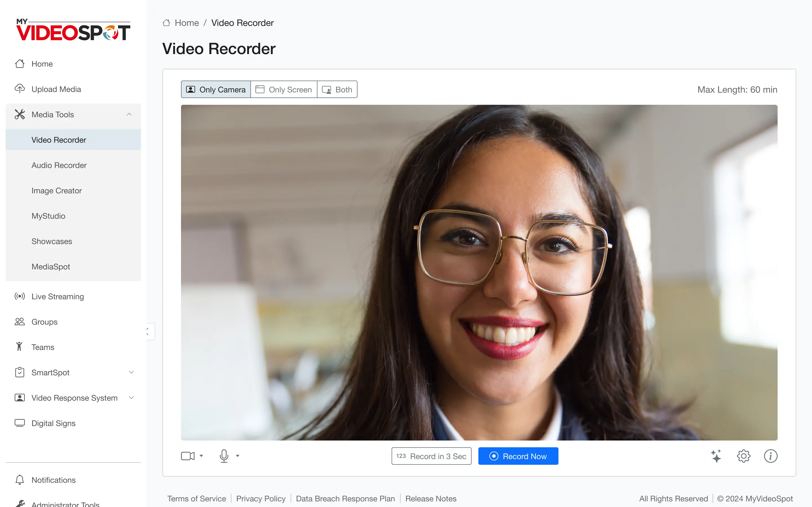Viewport: 812px width, 507px height.
Task: Collapse the Media Tools section
Action: coord(129,114)
